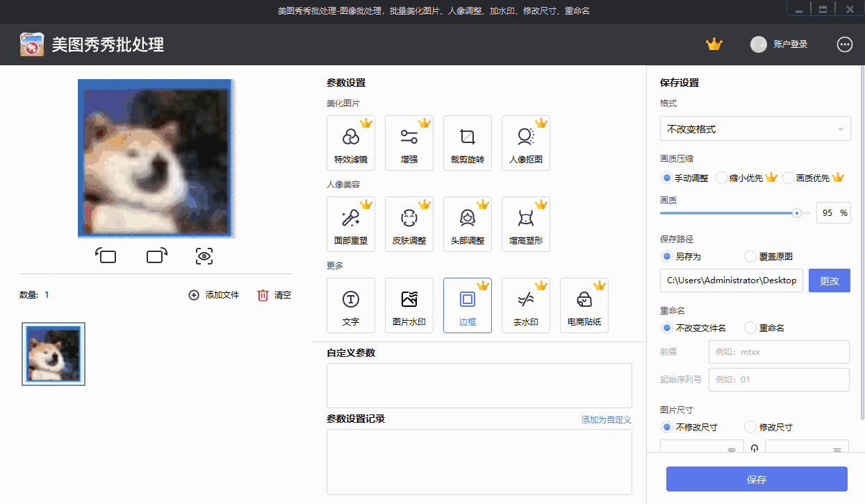
Task: Select the 去水印 watermark removal tool
Action: tap(526, 305)
